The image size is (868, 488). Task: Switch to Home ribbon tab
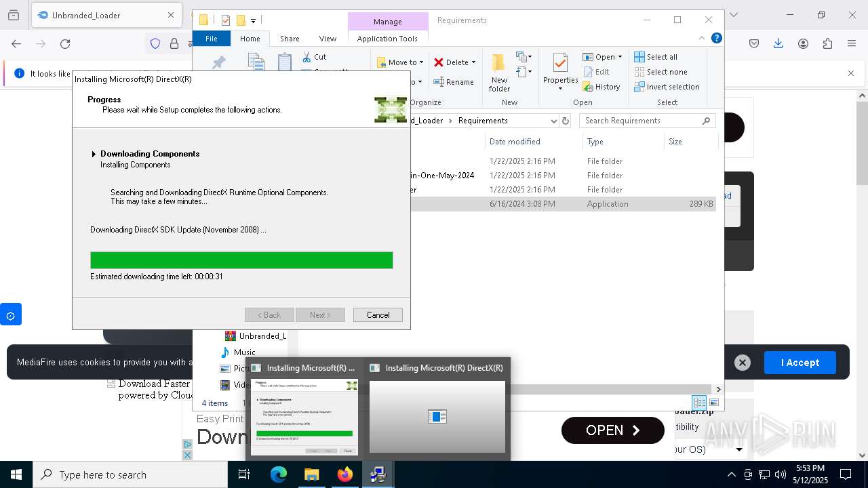point(250,39)
